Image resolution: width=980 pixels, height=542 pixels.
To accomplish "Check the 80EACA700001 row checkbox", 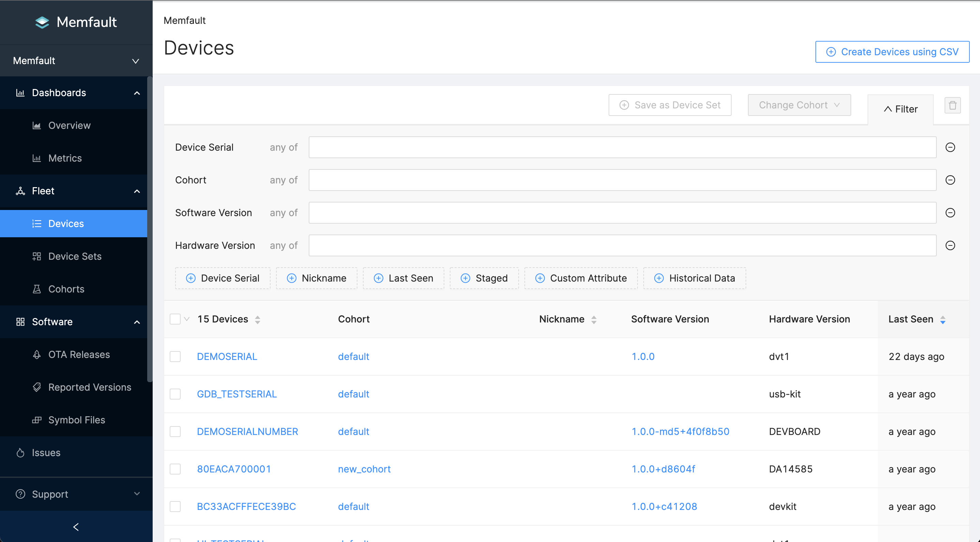I will click(175, 469).
